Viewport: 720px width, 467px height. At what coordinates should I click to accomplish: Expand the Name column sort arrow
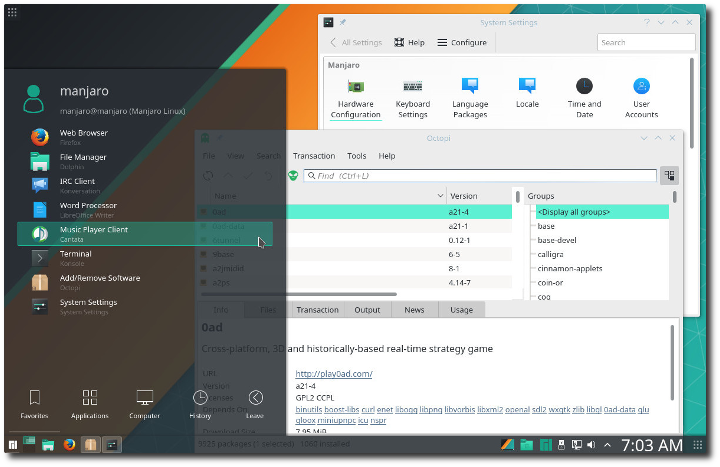click(440, 196)
